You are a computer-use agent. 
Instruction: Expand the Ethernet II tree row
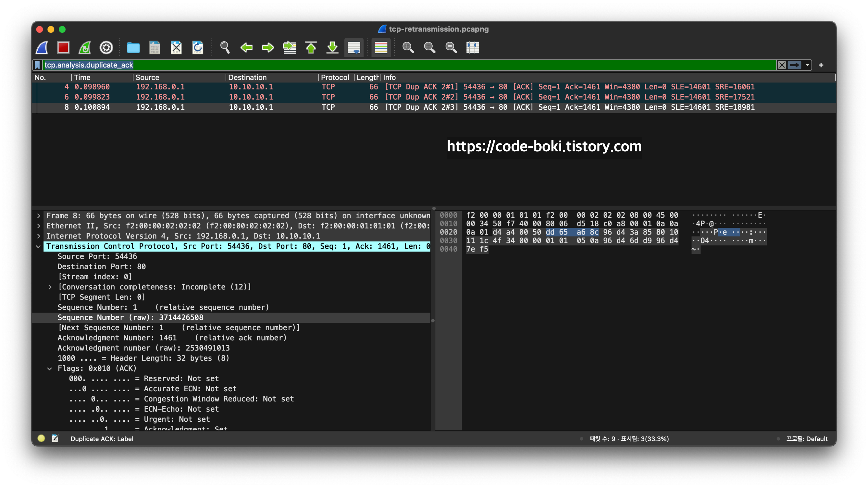tap(38, 226)
